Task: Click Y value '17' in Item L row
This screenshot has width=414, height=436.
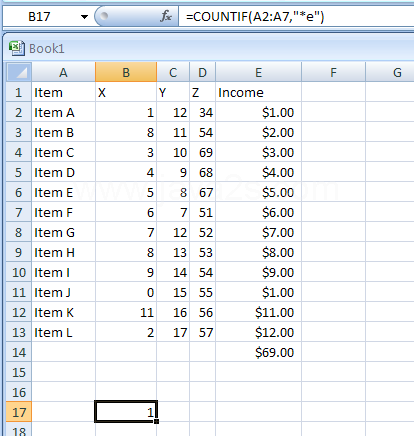Action: [x=173, y=332]
